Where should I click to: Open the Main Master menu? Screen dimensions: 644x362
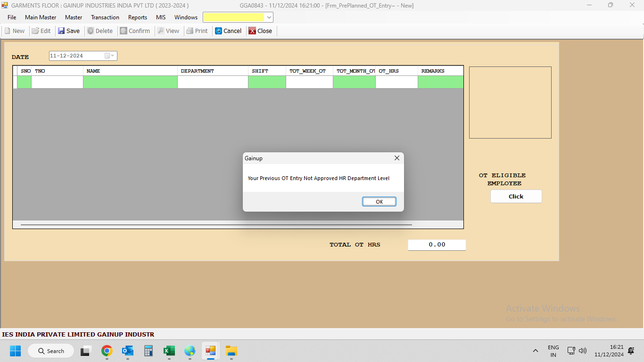(x=41, y=17)
